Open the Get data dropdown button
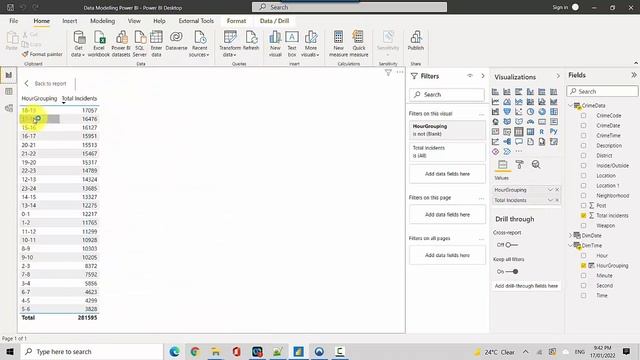Screen dimensions: 640x360 tap(79, 44)
